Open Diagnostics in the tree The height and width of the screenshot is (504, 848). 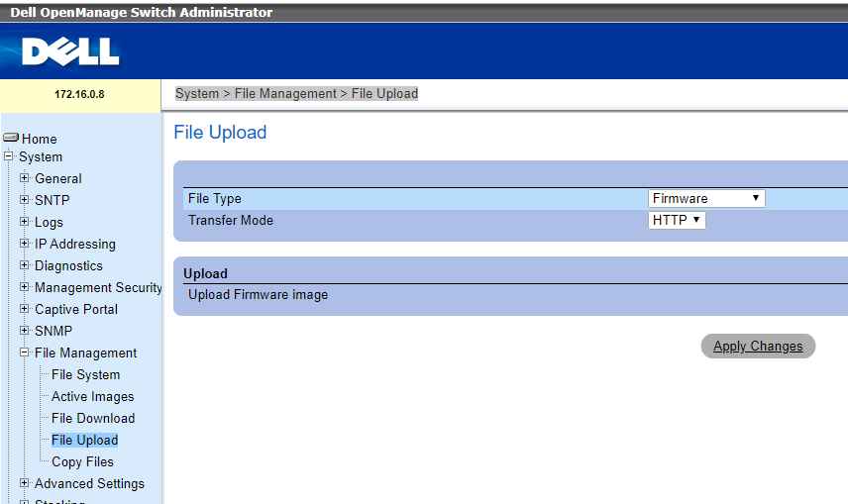coord(68,265)
